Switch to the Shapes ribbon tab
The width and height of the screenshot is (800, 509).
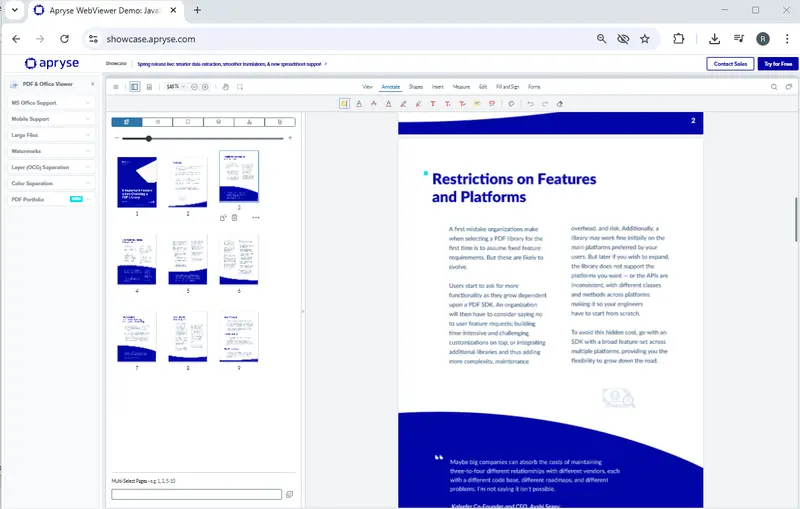pos(416,87)
